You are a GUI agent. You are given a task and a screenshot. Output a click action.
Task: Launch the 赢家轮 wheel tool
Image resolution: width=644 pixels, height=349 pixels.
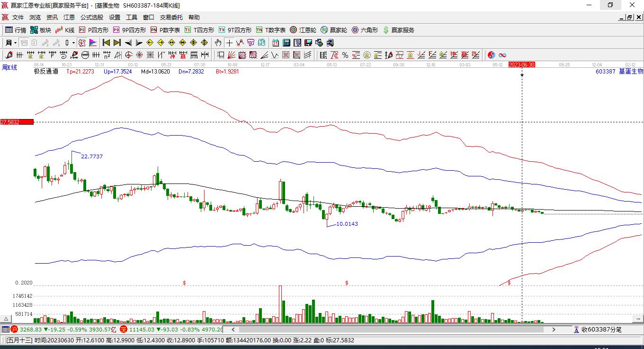(x=334, y=30)
